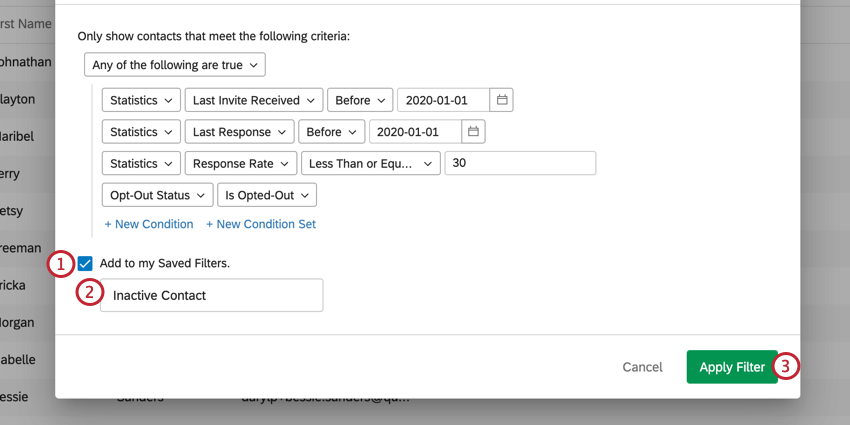The image size is (850, 425).
Task: Open Statistics dropdown in Last Response row
Action: (x=141, y=132)
